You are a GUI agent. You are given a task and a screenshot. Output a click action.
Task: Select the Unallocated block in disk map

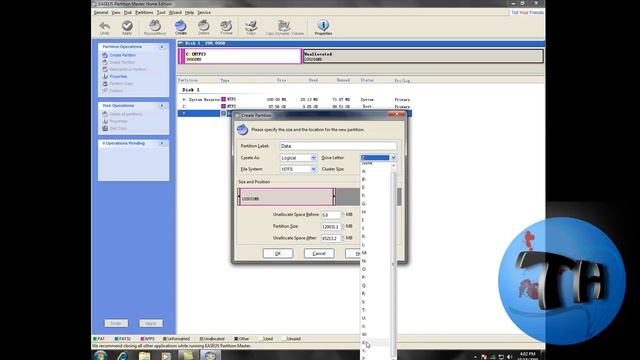pos(423,56)
